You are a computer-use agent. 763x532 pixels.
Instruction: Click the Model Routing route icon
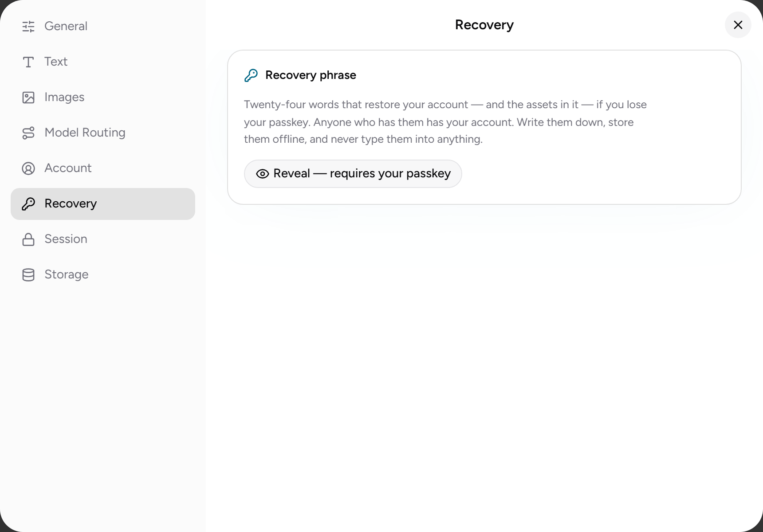pyautogui.click(x=28, y=133)
